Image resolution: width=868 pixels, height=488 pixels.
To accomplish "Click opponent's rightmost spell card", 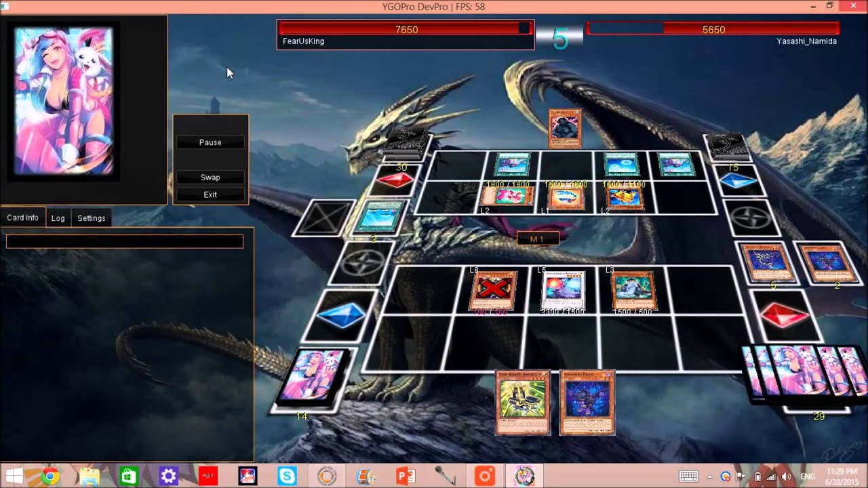I will click(676, 165).
